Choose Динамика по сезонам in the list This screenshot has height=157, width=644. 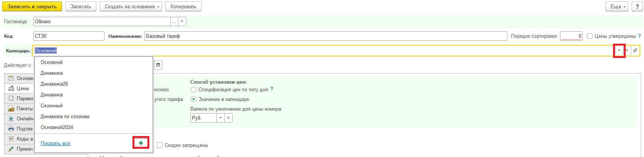click(94, 117)
